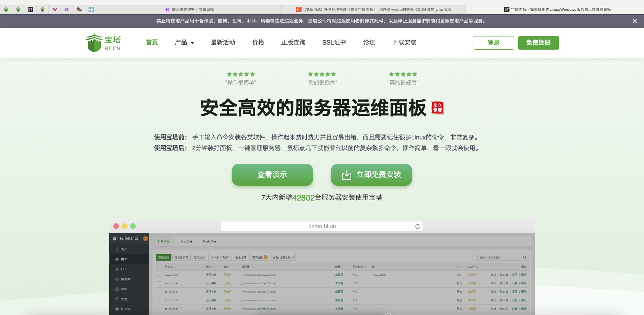Open 正版查询 in the navigation
The height and width of the screenshot is (315, 644).
coord(293,43)
